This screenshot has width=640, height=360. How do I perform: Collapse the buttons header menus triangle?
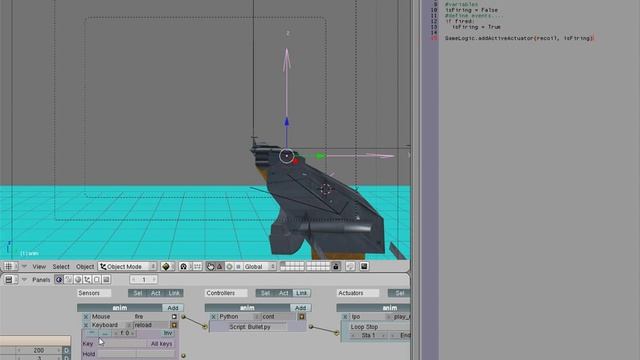tap(24, 280)
